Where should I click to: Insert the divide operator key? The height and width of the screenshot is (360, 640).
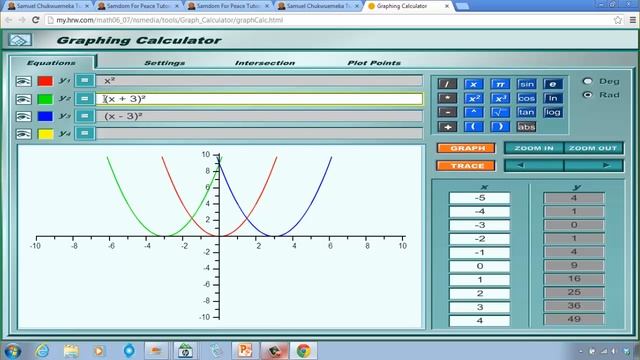pos(447,84)
